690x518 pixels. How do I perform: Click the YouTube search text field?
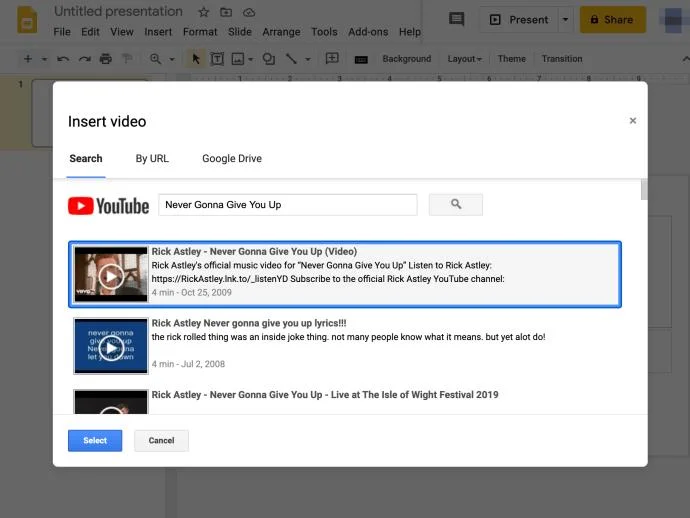(x=288, y=205)
